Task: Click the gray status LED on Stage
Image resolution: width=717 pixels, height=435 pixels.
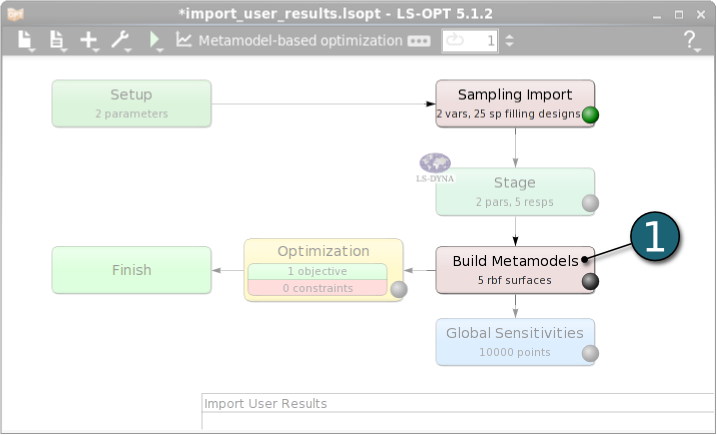Action: click(590, 203)
